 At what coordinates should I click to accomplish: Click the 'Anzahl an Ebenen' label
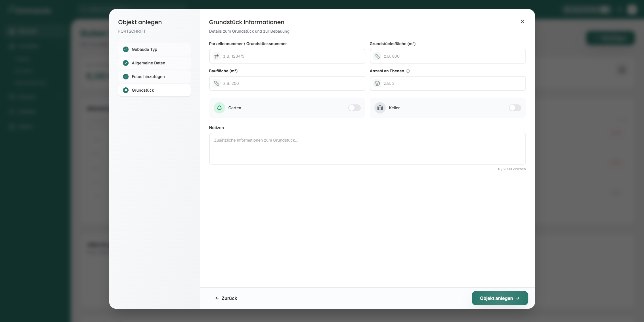click(x=387, y=71)
